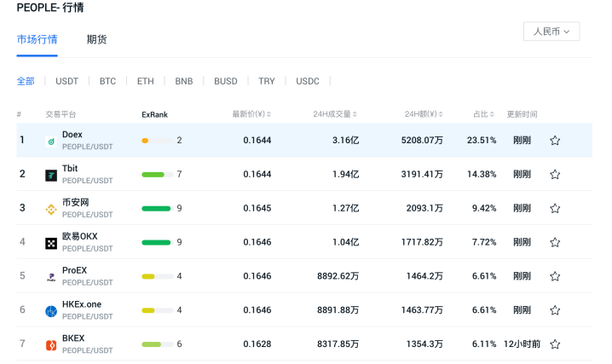
Task: Open the 欧易OKX exchange link
Action: point(80,236)
